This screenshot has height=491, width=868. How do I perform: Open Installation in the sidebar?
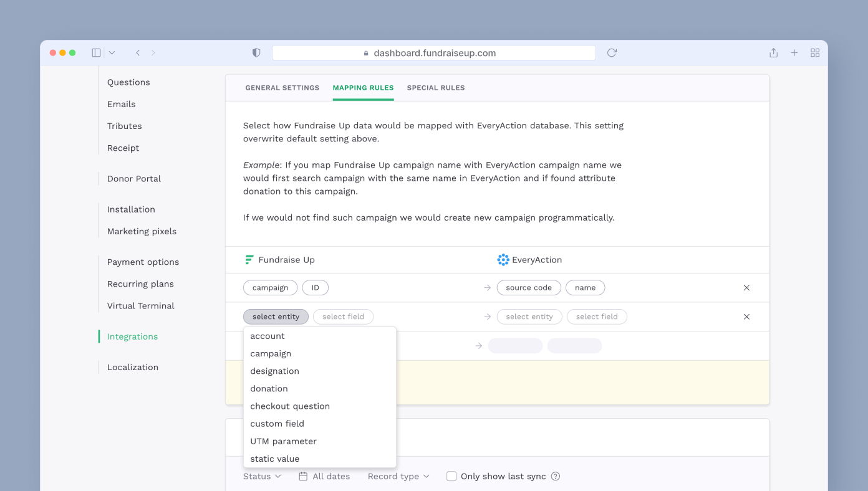coord(131,209)
